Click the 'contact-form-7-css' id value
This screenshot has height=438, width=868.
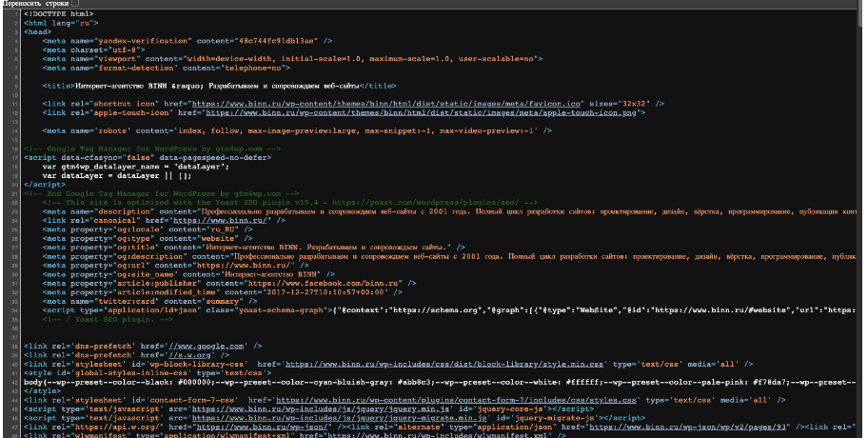pos(191,400)
